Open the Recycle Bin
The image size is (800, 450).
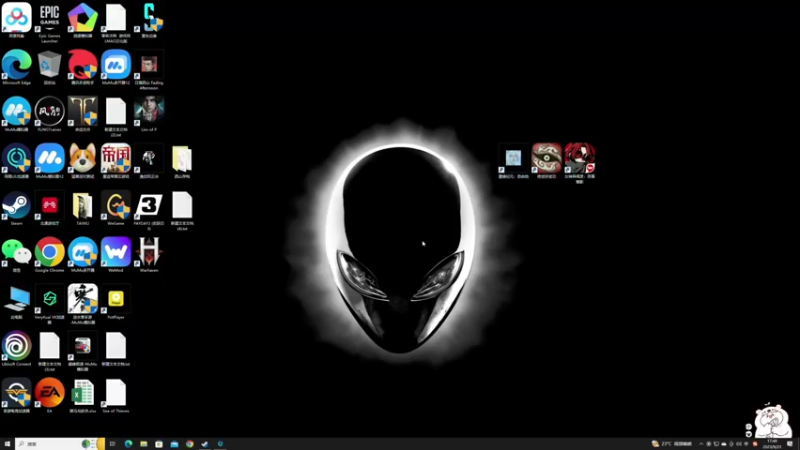[x=49, y=67]
